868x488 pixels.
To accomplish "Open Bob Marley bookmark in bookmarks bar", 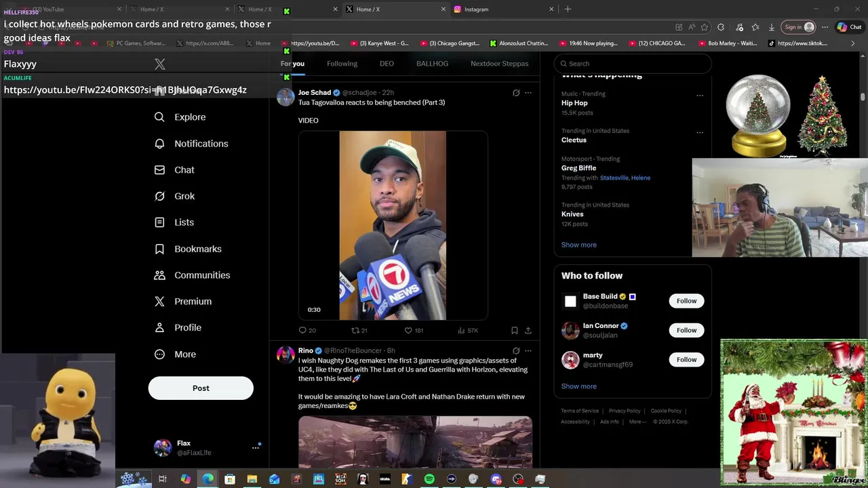I will (x=726, y=43).
